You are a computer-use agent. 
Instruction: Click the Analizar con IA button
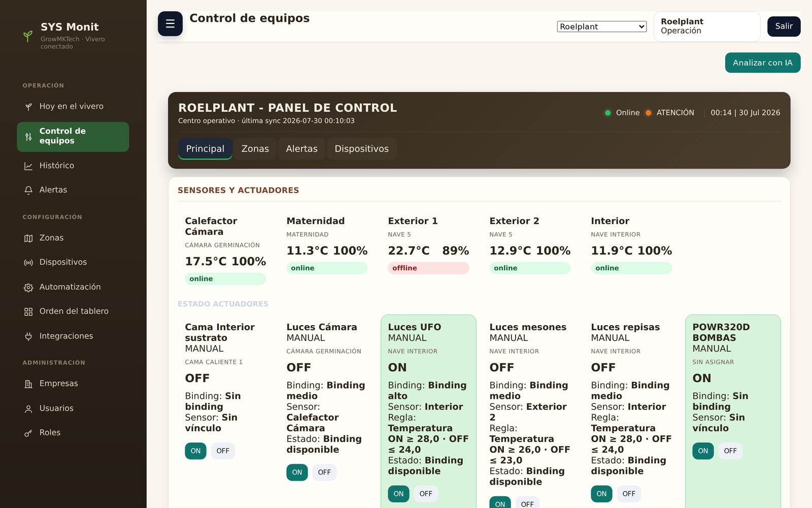[x=763, y=63]
